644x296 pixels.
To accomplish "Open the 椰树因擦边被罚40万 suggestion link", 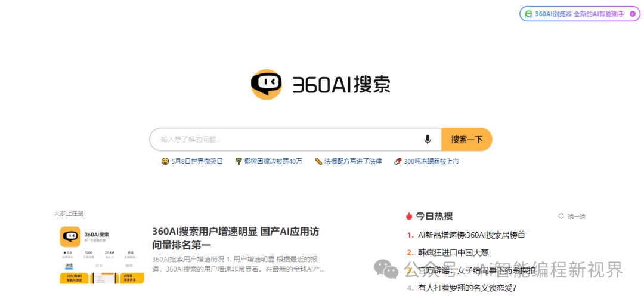I will pyautogui.click(x=273, y=161).
